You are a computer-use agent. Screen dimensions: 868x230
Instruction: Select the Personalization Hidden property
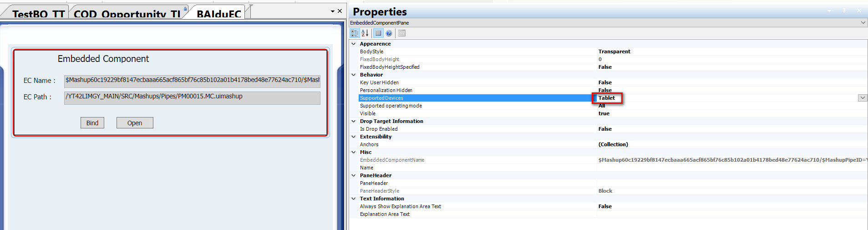point(386,90)
